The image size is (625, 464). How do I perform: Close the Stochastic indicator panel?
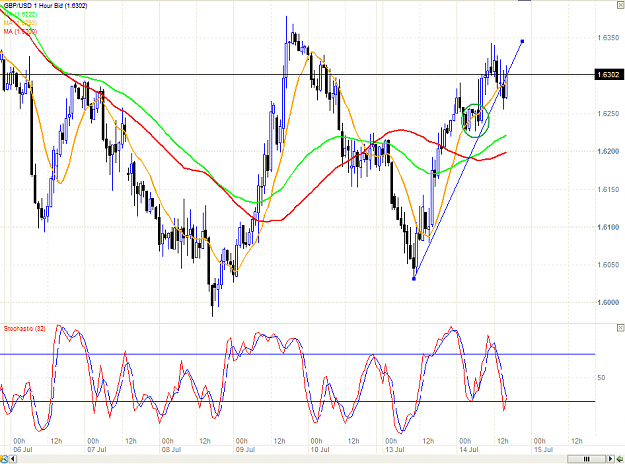[620, 328]
